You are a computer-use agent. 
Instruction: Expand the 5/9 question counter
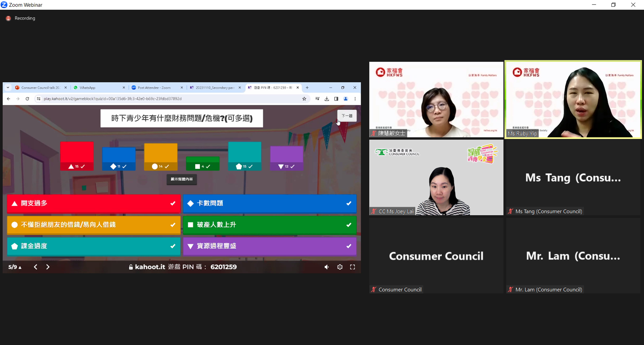click(x=15, y=267)
